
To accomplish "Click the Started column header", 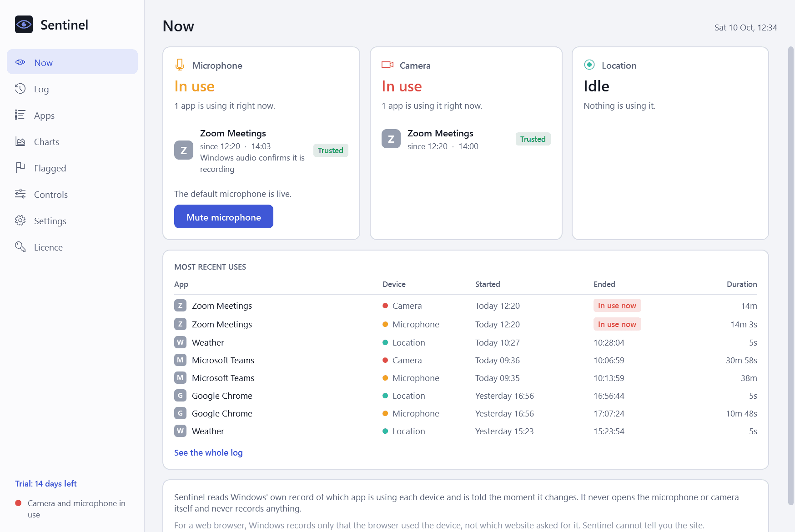I will click(488, 284).
